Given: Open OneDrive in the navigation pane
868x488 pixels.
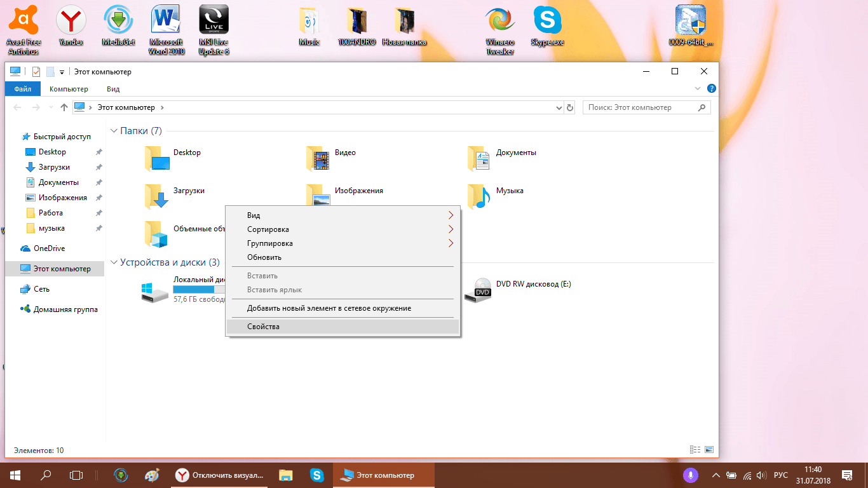Looking at the screenshot, I should point(43,248).
